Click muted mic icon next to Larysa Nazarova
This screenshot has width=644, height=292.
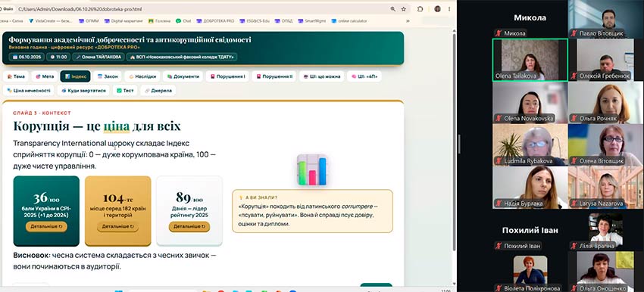pos(574,203)
